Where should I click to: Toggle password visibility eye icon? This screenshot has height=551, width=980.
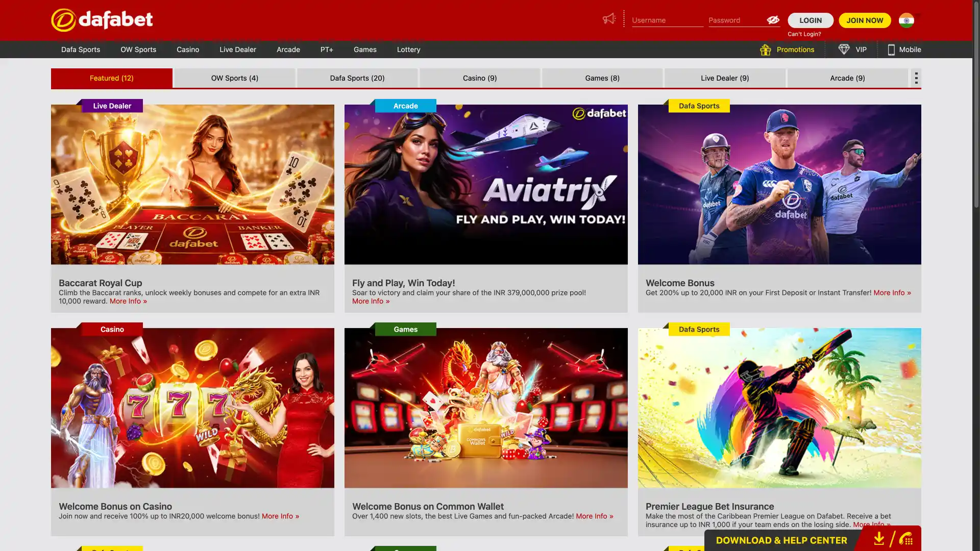click(773, 20)
